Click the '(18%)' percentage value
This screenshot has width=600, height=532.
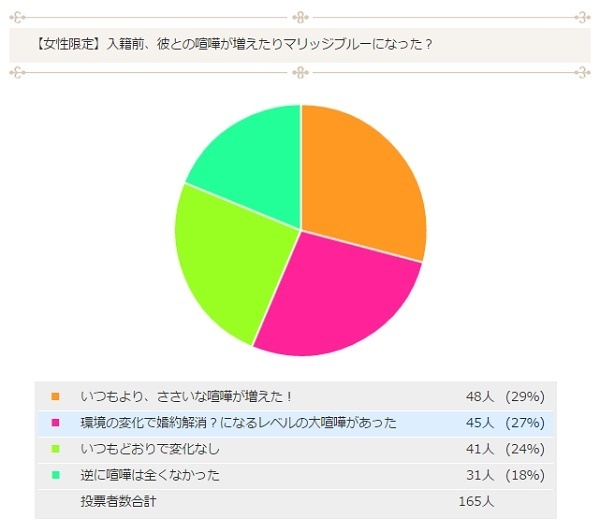[x=524, y=474]
